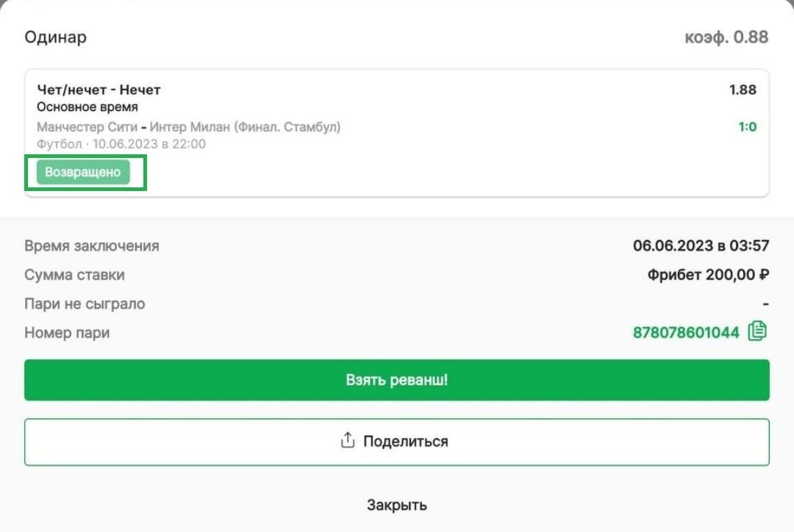Click the Одинар bet type heading

tap(55, 37)
